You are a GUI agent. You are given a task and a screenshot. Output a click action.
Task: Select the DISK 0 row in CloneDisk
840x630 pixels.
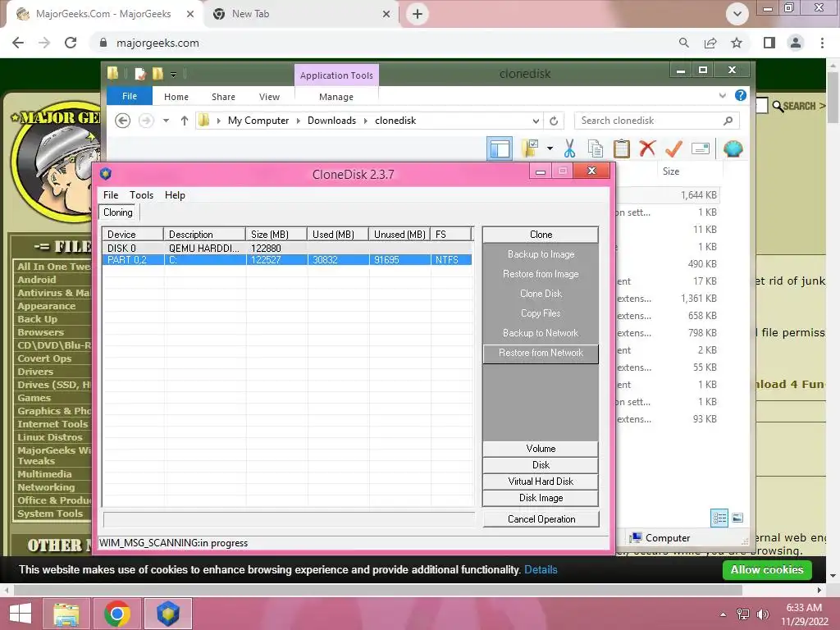tap(286, 248)
